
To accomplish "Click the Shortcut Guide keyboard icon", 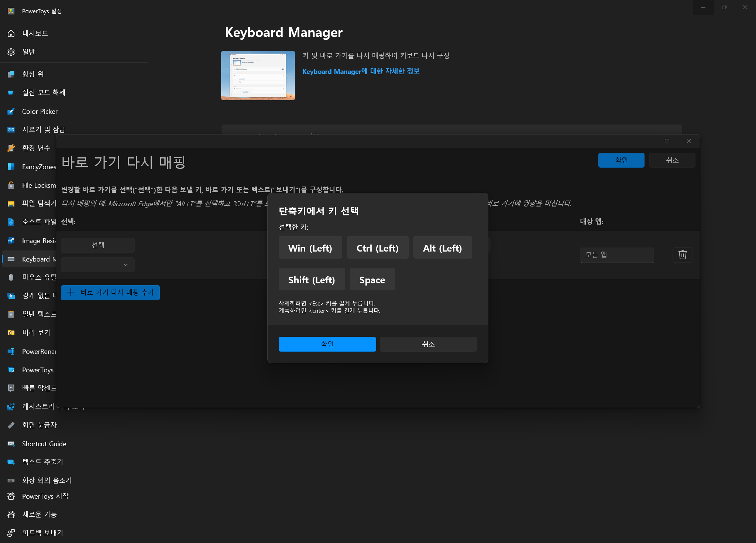I will point(11,444).
